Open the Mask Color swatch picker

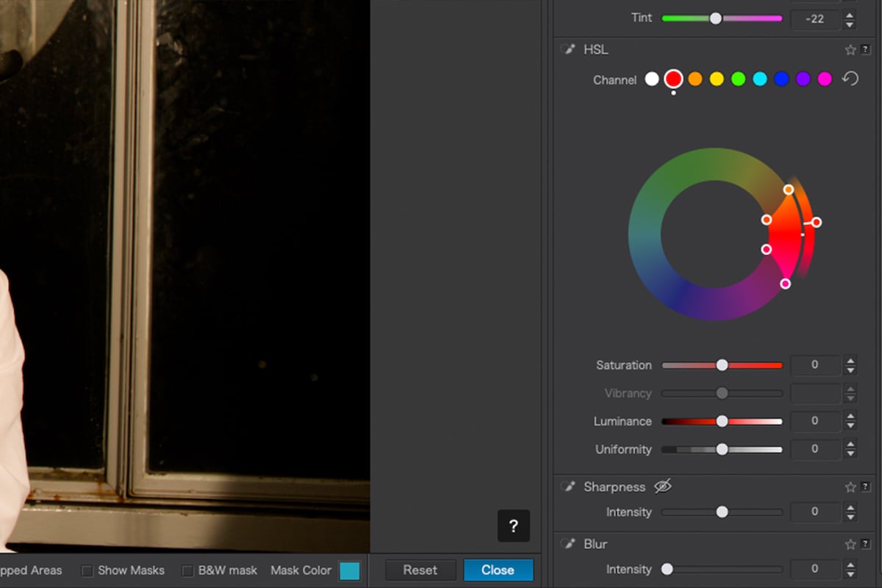coord(348,570)
